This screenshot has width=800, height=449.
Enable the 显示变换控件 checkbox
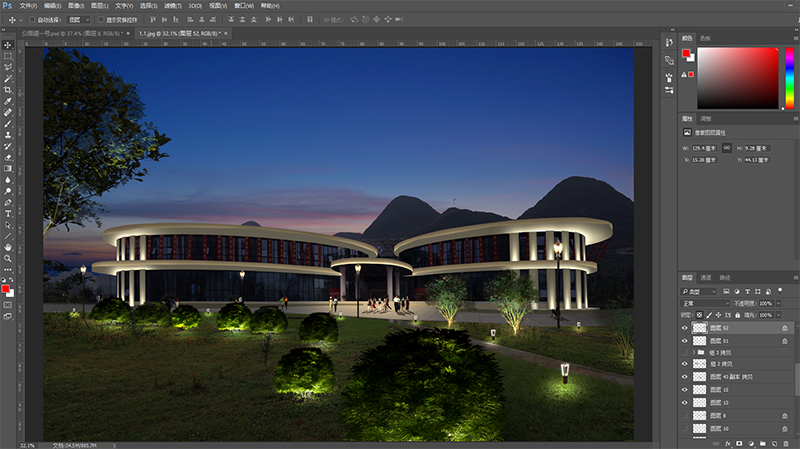(x=102, y=19)
